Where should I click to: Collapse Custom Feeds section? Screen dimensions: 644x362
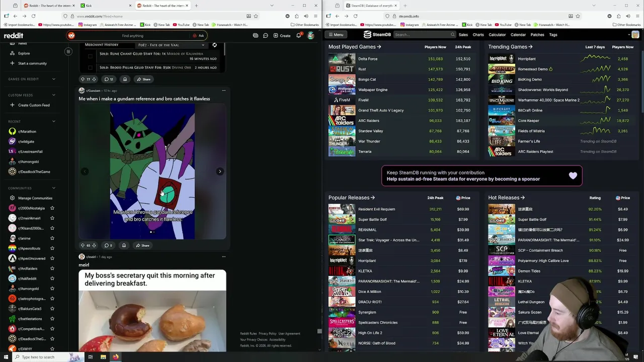54,95
